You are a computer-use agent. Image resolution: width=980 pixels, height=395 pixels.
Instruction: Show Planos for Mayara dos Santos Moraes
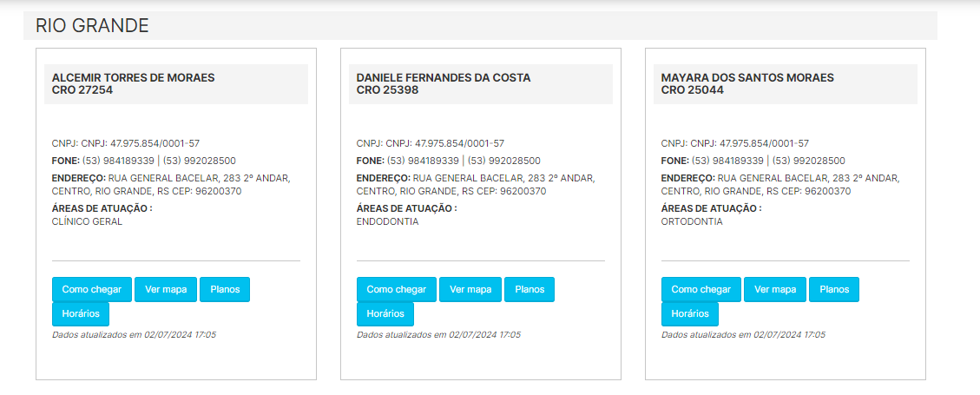coord(834,289)
